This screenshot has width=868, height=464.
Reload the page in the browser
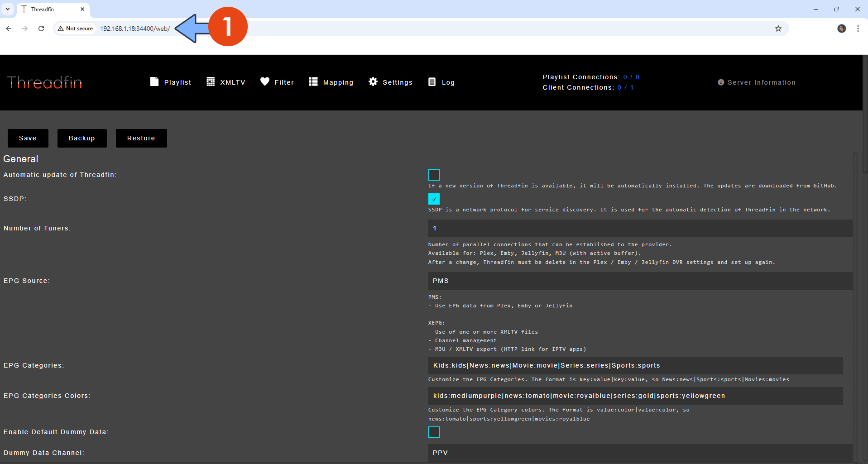coord(41,29)
